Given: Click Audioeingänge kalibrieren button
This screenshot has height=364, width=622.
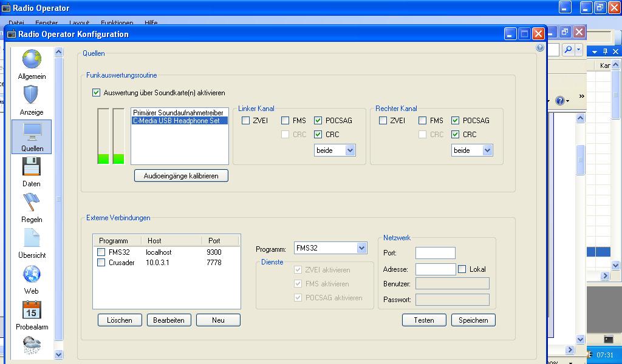Looking at the screenshot, I should coord(181,176).
